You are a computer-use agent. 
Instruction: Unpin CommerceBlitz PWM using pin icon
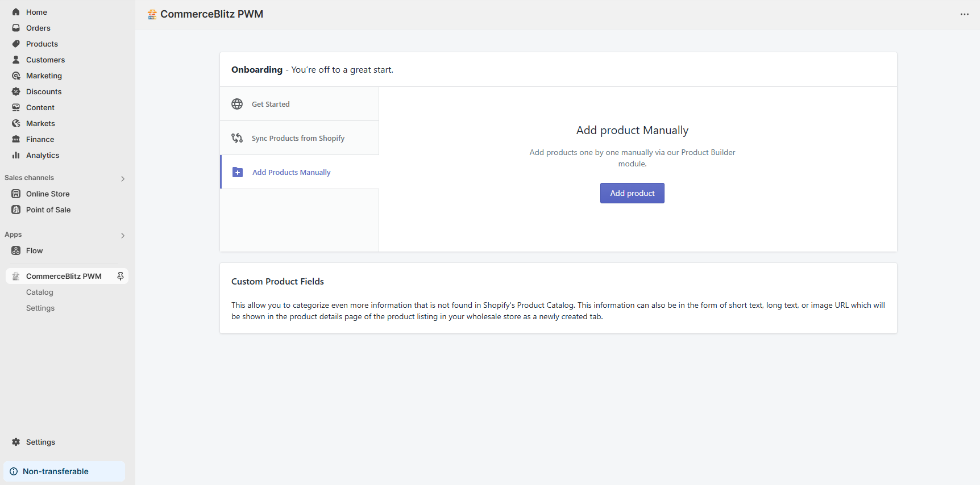coord(121,276)
